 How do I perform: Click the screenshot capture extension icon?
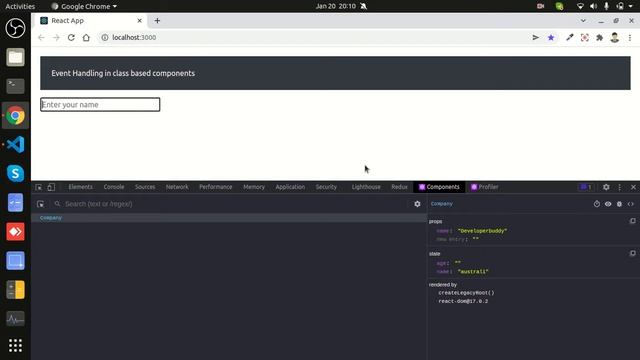[584, 38]
